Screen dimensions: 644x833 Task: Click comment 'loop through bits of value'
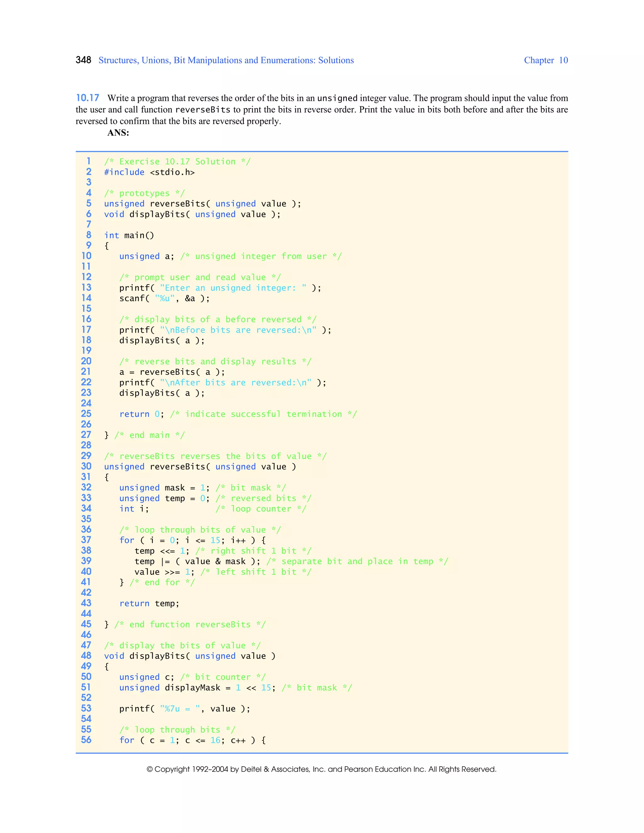200,530
